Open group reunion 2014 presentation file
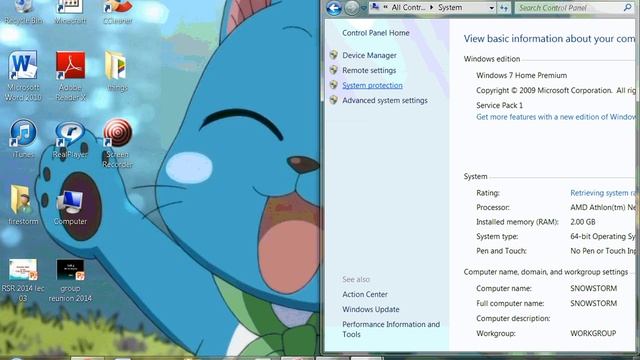 click(x=70, y=280)
